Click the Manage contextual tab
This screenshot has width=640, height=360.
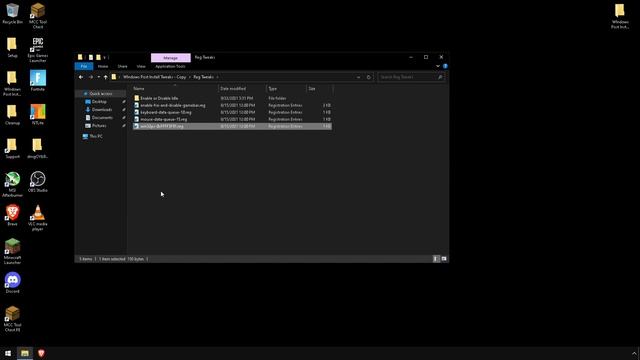pos(171,58)
